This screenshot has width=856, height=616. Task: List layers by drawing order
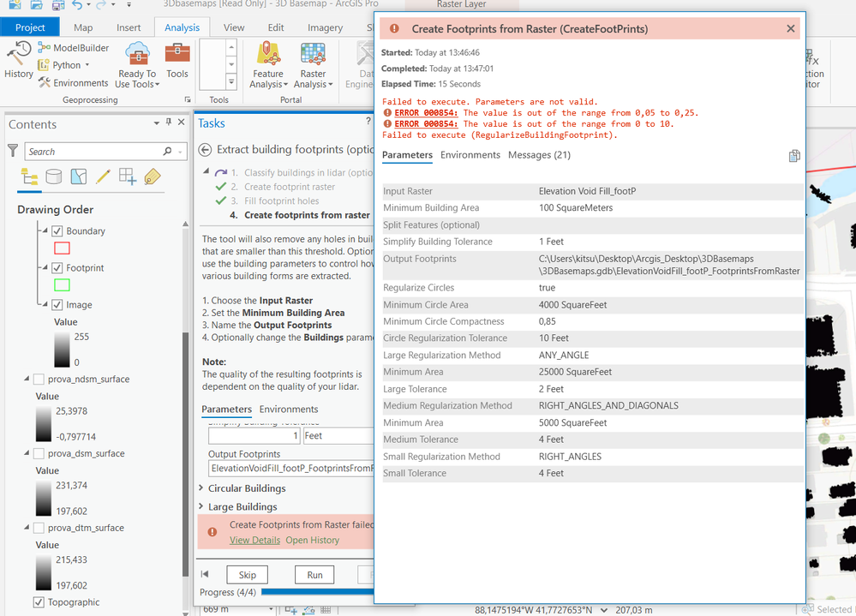29,176
